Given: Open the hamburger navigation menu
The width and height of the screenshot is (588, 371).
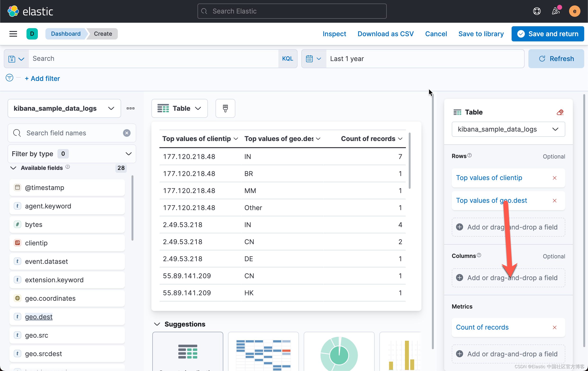Looking at the screenshot, I should coord(13,34).
